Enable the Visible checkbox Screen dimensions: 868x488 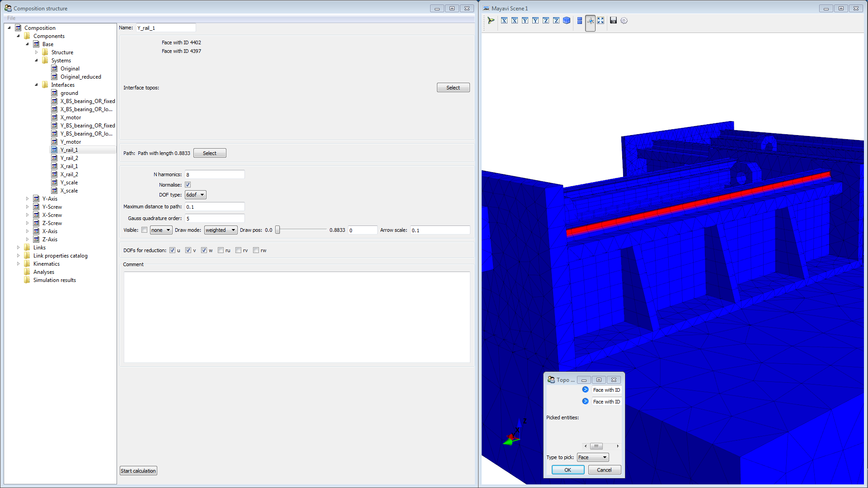point(145,230)
